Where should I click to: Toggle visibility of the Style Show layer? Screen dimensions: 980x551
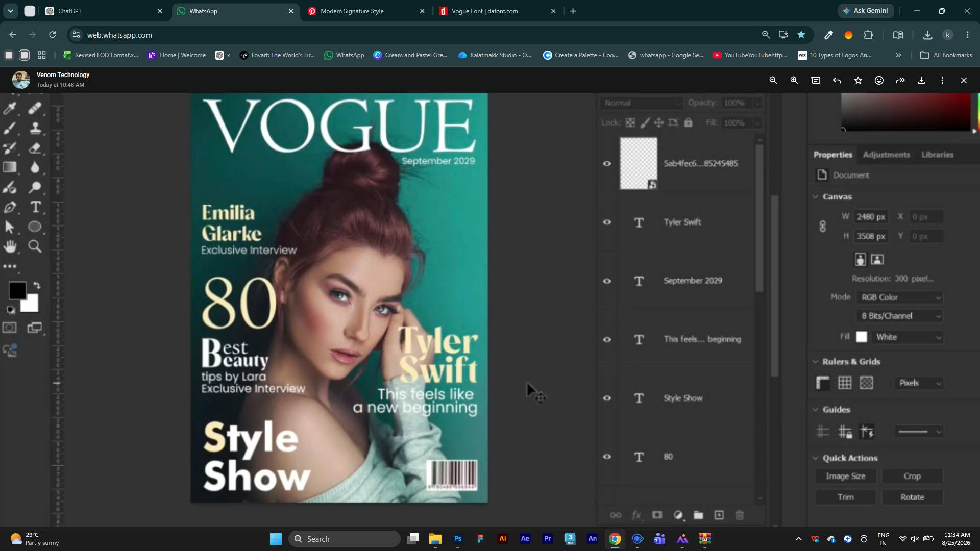pyautogui.click(x=607, y=398)
